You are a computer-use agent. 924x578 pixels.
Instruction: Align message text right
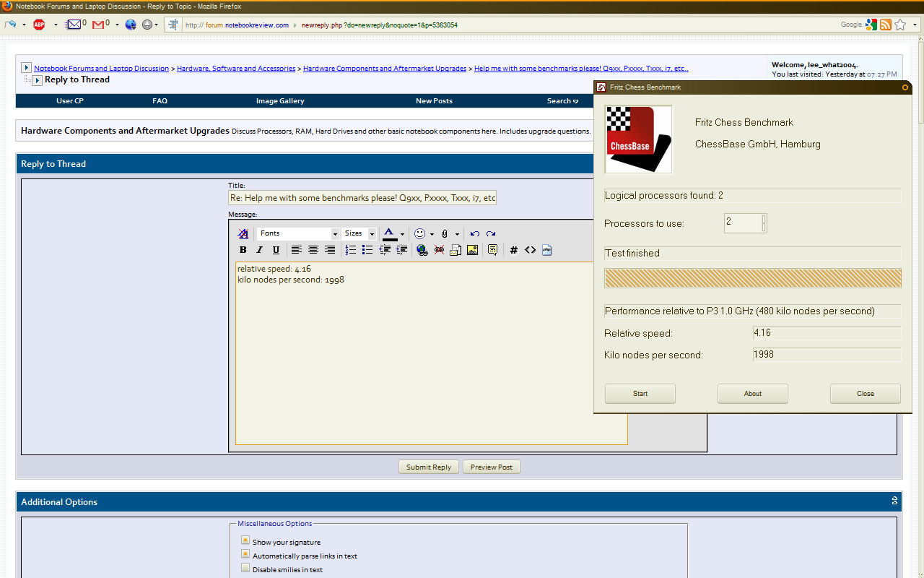329,250
